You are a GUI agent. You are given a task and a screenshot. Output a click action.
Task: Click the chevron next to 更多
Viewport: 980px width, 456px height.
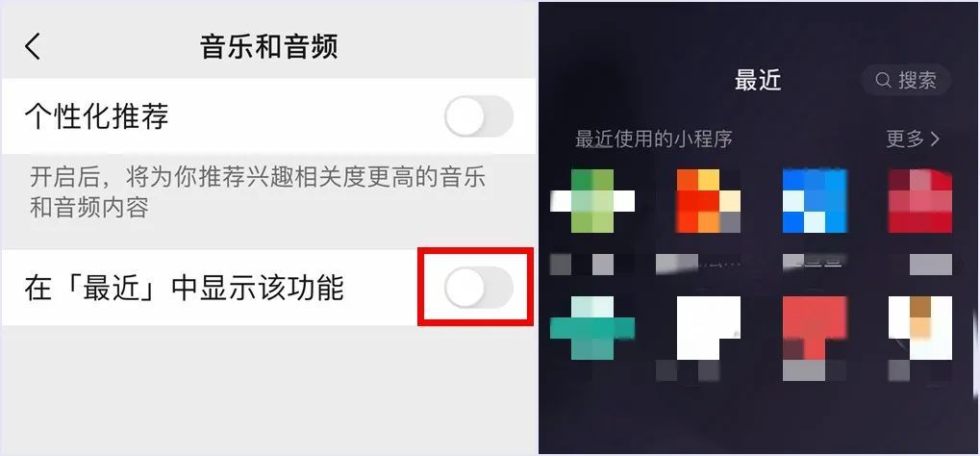(935, 139)
